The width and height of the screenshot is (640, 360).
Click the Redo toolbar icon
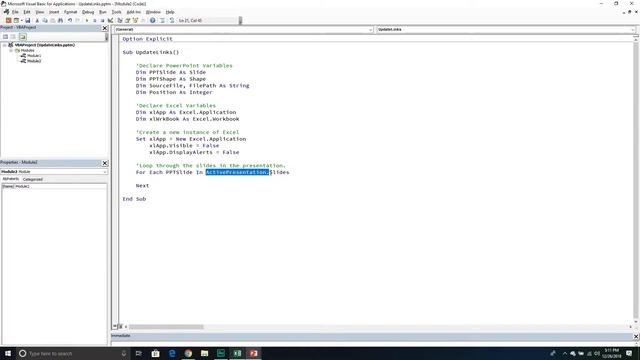tap(78, 20)
